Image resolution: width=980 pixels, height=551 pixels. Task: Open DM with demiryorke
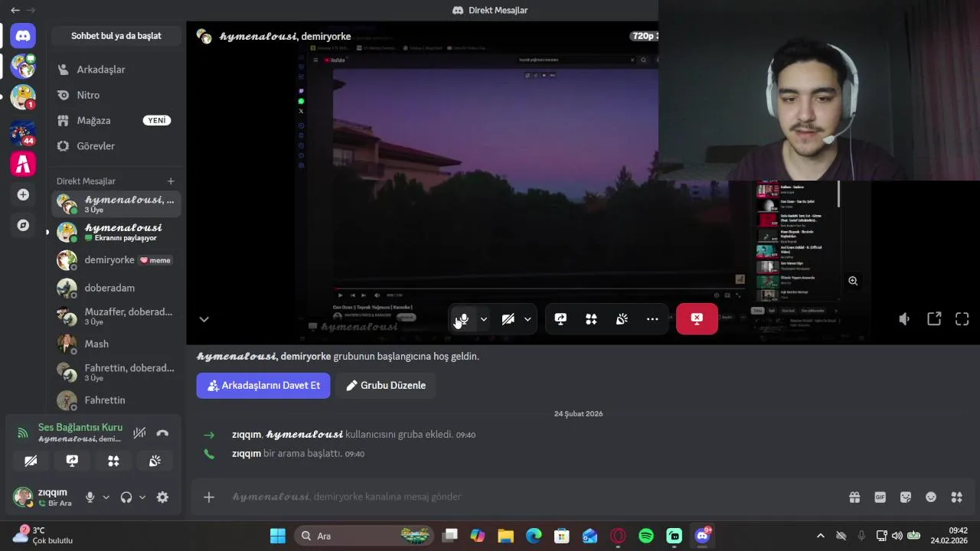[x=116, y=260]
